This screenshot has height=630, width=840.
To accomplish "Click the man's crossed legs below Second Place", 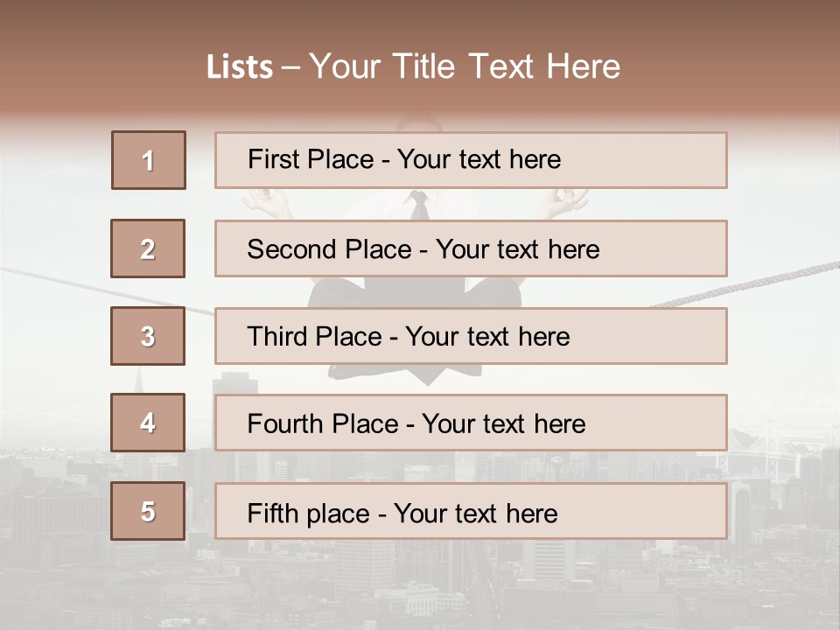I will point(415,292).
